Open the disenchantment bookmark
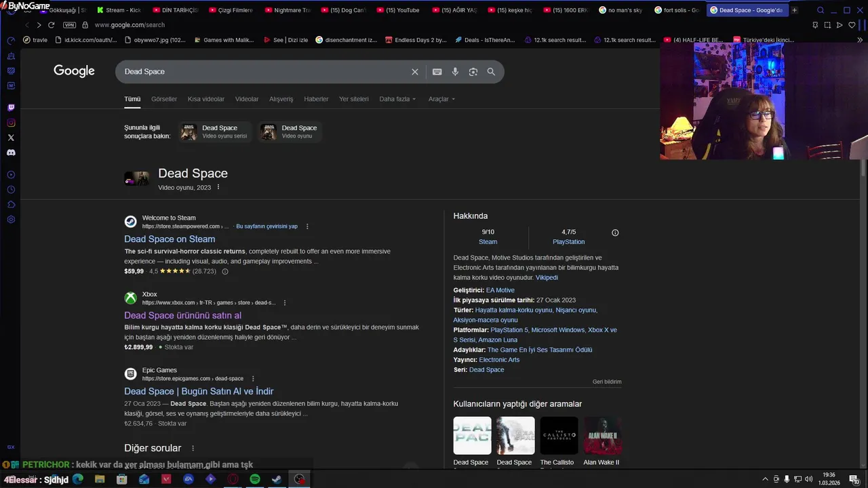868x488 pixels. [x=346, y=40]
